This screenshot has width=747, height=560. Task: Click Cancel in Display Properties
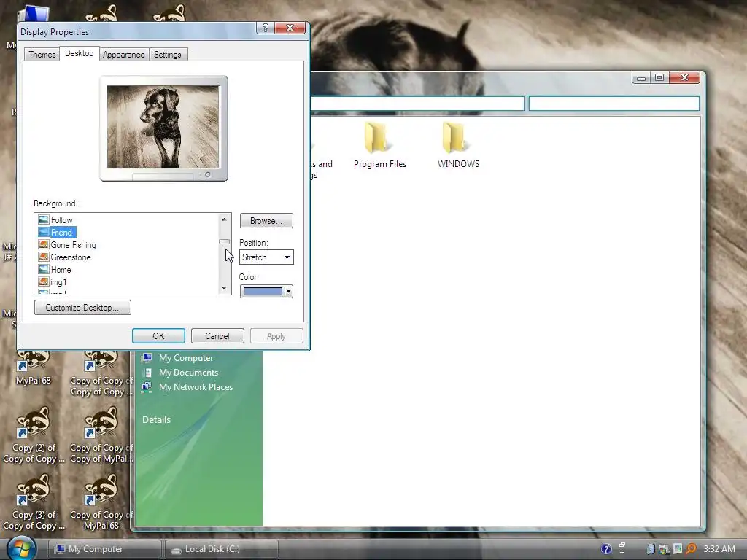pyautogui.click(x=217, y=335)
